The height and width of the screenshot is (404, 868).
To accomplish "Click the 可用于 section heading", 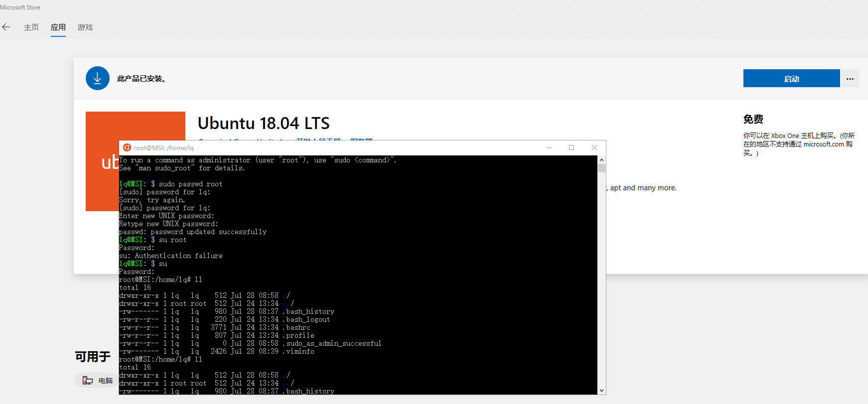I will [93, 357].
